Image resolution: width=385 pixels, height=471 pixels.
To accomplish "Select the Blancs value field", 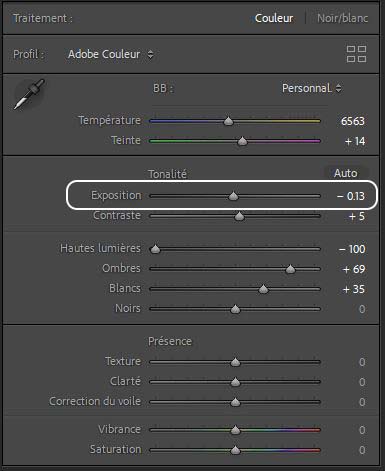I will tap(354, 289).
